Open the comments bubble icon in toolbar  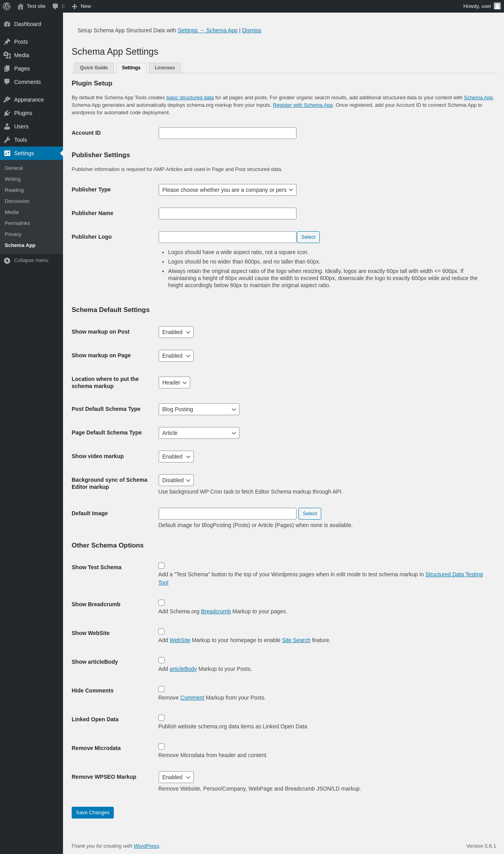55,6
